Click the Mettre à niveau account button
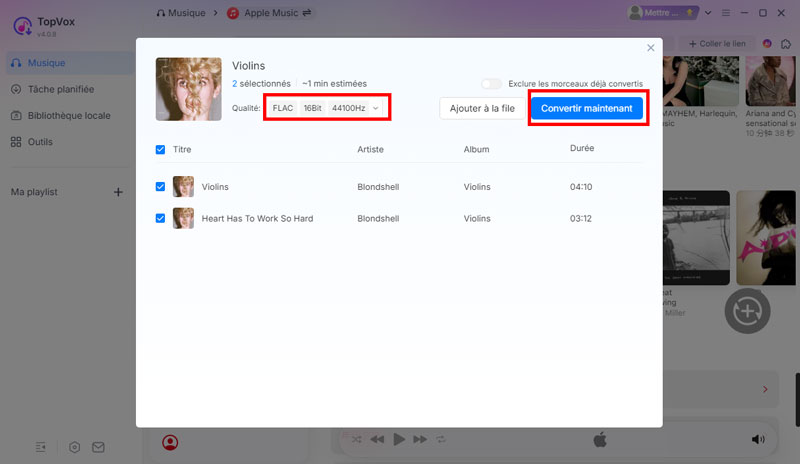The image size is (800, 464). click(662, 13)
